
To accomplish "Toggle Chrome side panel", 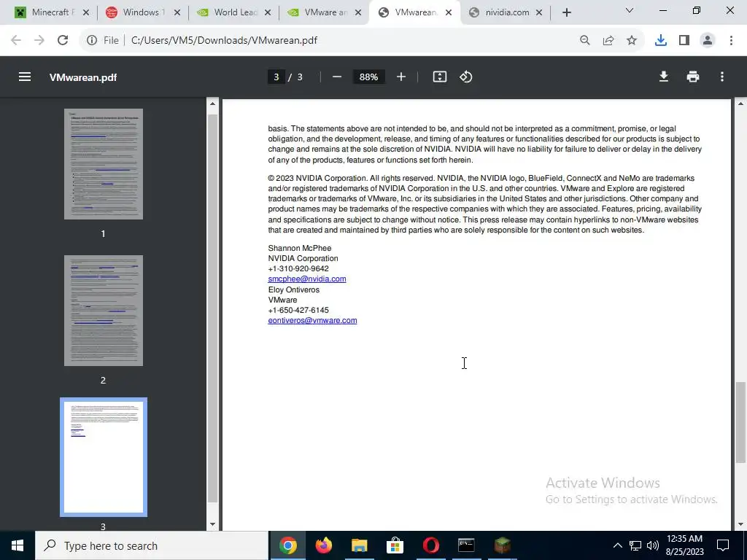I will [684, 41].
